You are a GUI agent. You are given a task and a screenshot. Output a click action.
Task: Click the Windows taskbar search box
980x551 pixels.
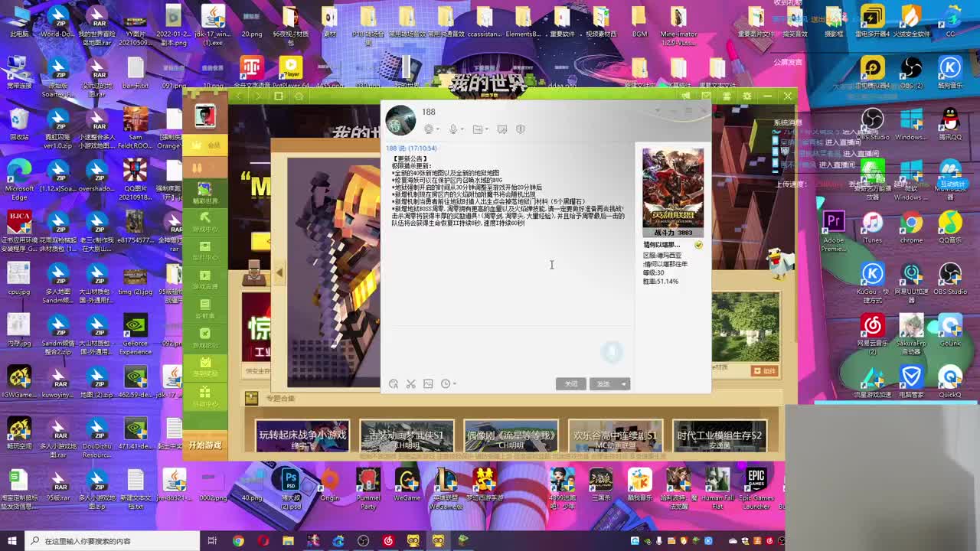pos(100,540)
